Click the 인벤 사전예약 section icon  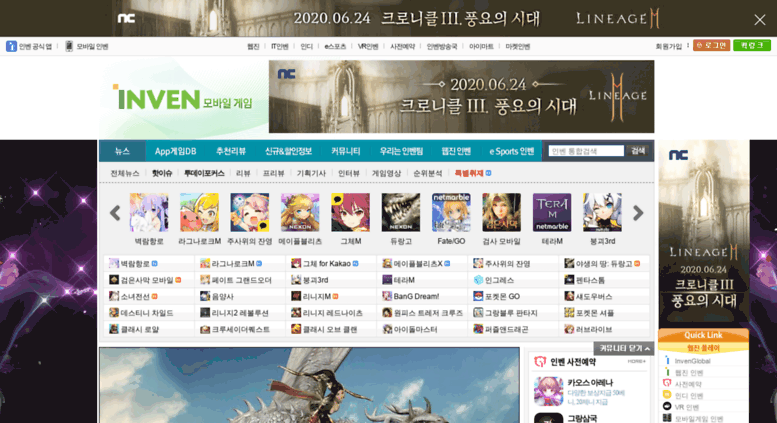(x=540, y=362)
